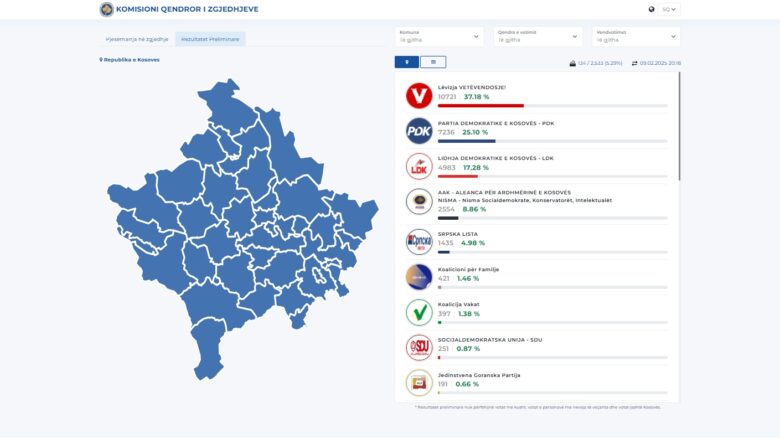
Task: Open the Vendvotimet dropdown
Action: coord(636,36)
